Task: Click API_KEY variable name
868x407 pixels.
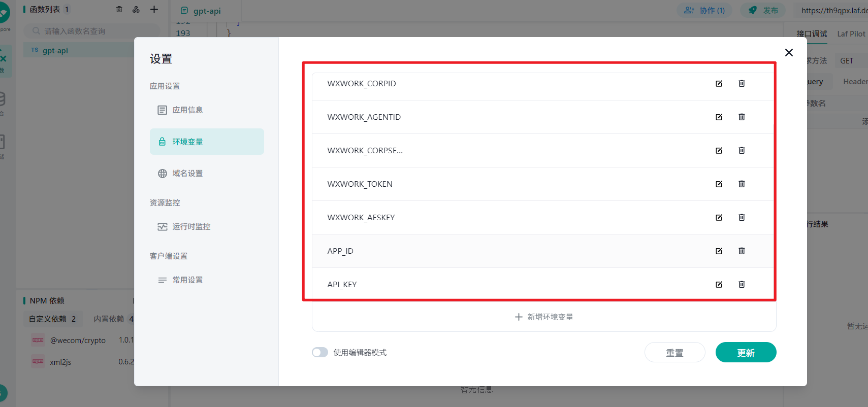Action: pos(342,285)
